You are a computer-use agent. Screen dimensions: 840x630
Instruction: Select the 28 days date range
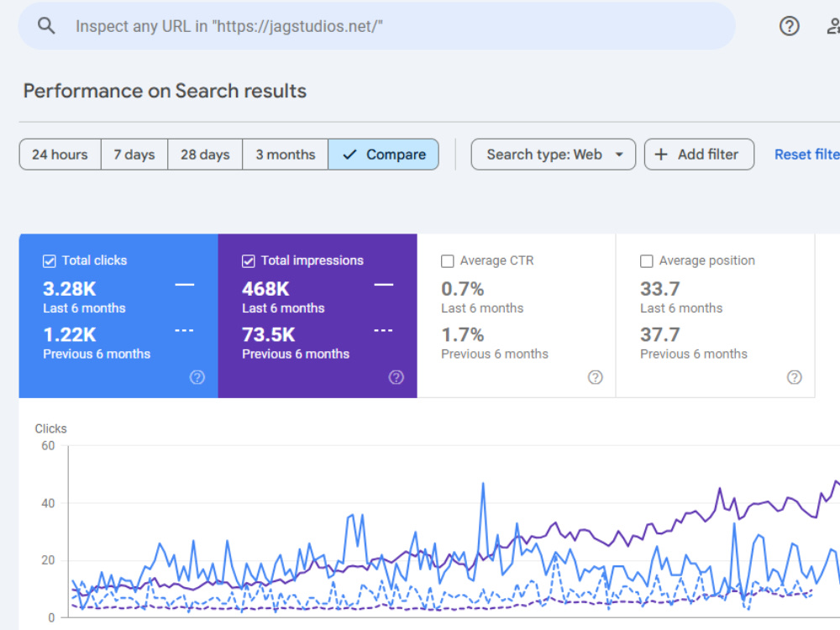(205, 155)
